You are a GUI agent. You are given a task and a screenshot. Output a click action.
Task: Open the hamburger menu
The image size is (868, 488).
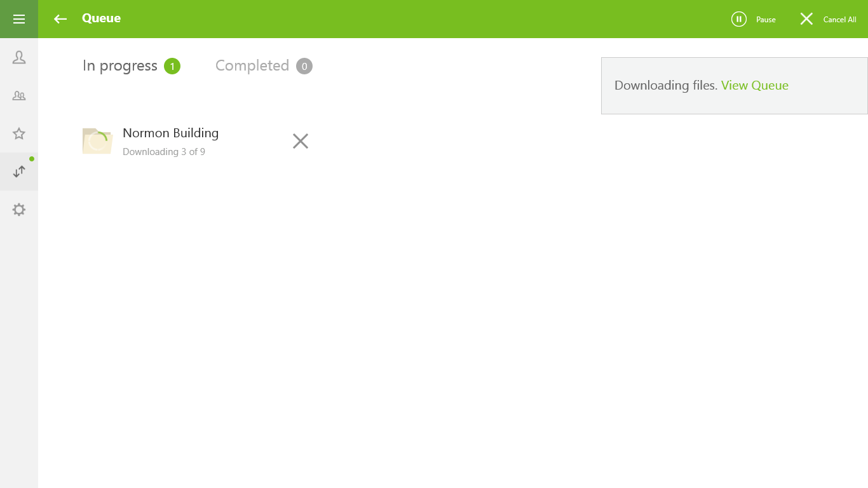click(x=19, y=19)
